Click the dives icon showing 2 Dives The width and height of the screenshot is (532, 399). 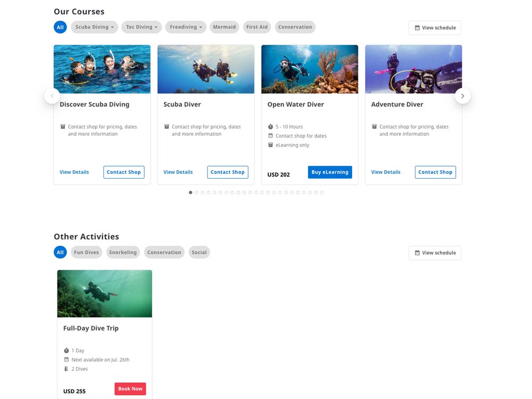pos(66,369)
